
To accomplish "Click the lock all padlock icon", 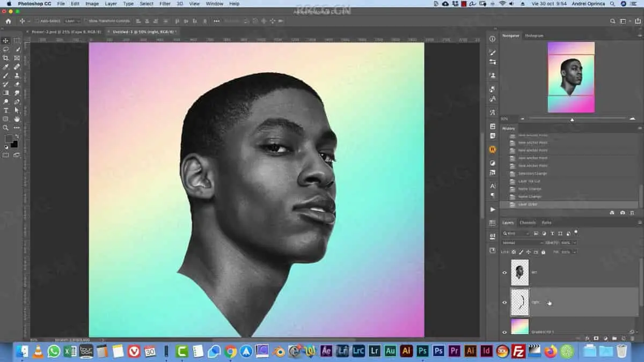I will click(x=543, y=252).
